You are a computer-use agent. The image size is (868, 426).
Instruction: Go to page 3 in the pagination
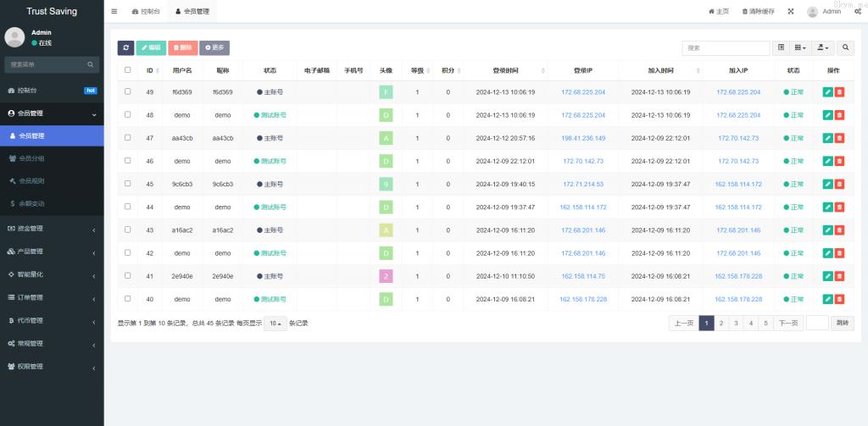(x=736, y=323)
